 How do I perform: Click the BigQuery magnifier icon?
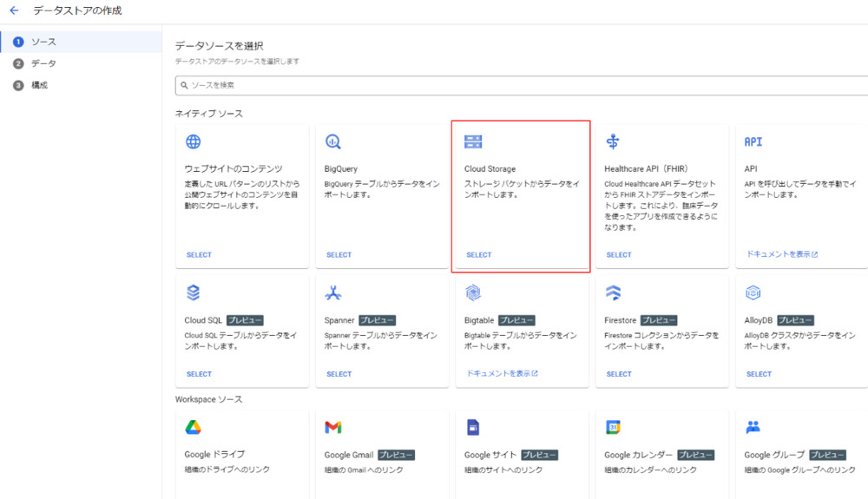click(332, 141)
